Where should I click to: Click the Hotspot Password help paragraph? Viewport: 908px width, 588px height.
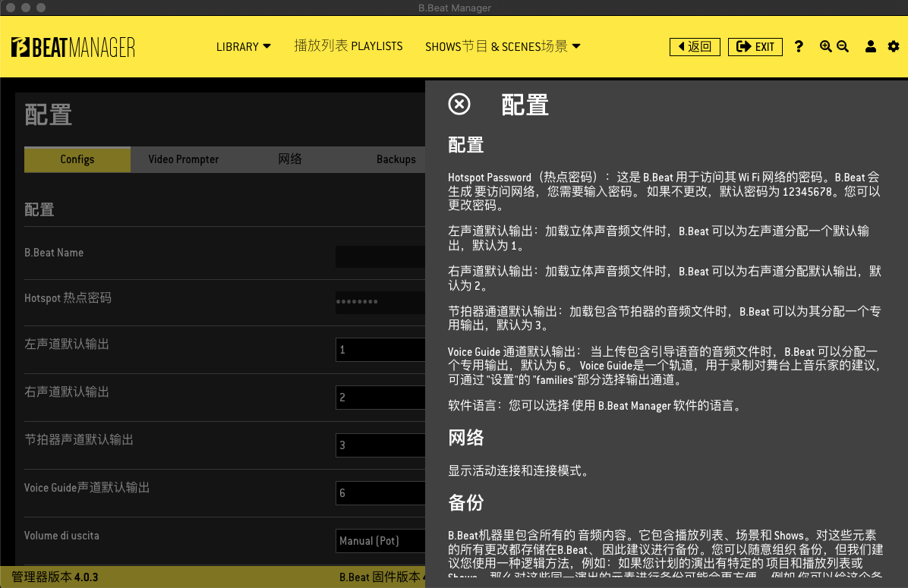tap(664, 191)
